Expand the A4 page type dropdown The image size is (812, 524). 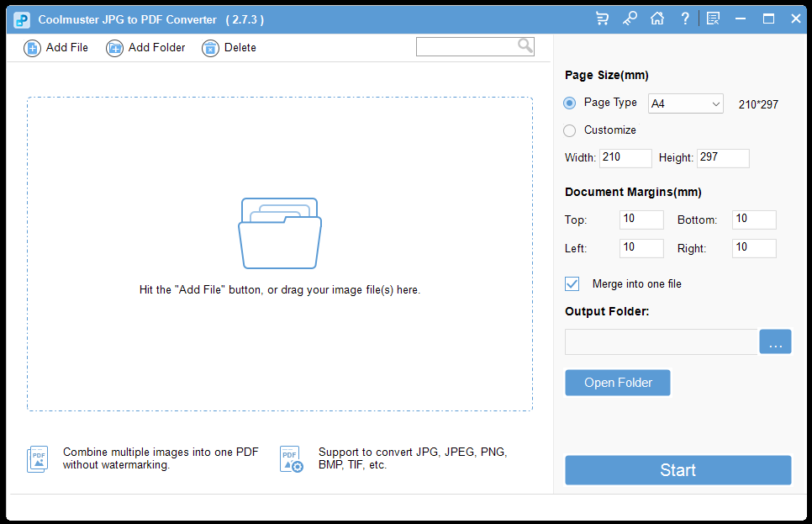(x=686, y=104)
